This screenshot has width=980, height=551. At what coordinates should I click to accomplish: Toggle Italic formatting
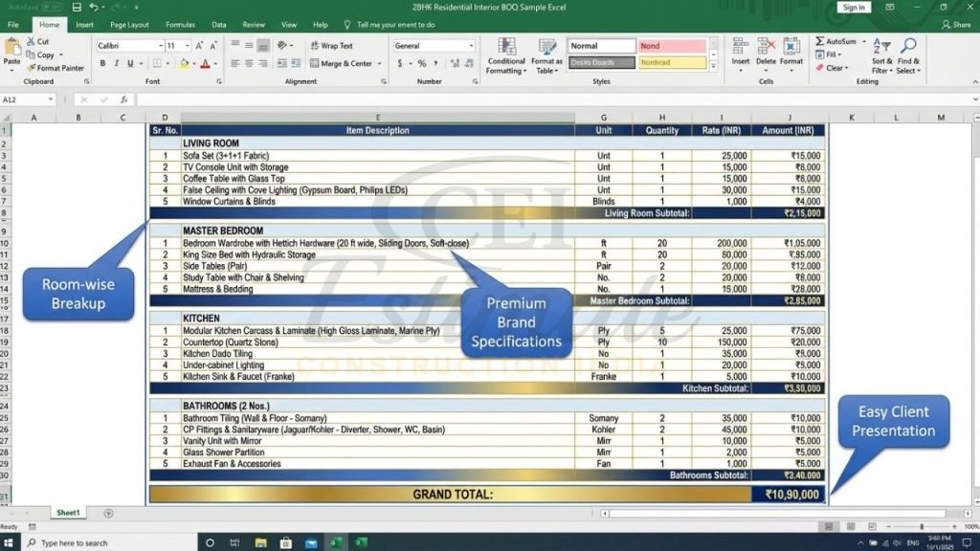(x=116, y=64)
